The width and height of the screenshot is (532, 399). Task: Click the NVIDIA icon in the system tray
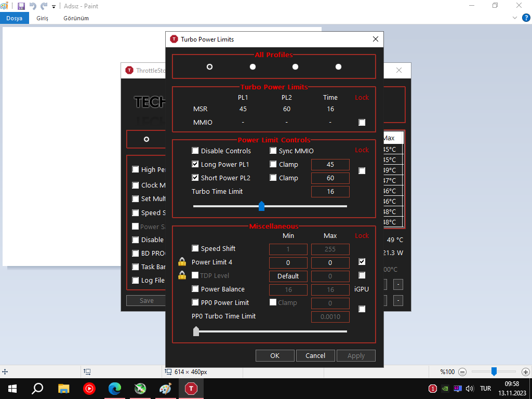[445, 389]
